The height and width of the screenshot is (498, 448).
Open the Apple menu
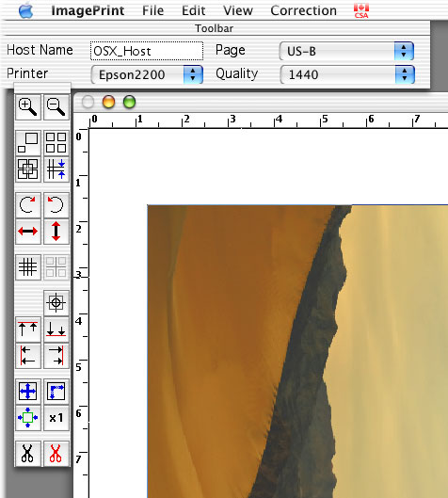(x=25, y=10)
